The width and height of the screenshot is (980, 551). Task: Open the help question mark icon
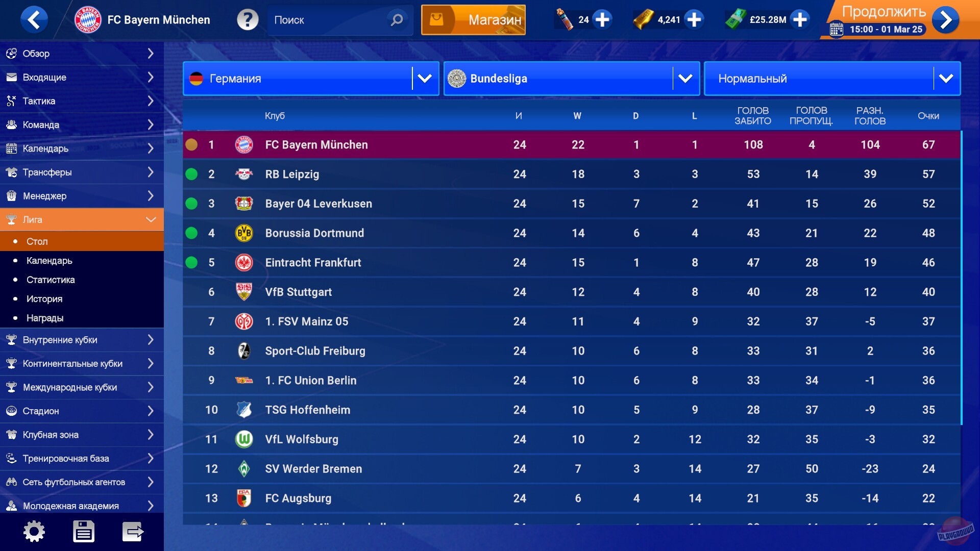(x=248, y=20)
